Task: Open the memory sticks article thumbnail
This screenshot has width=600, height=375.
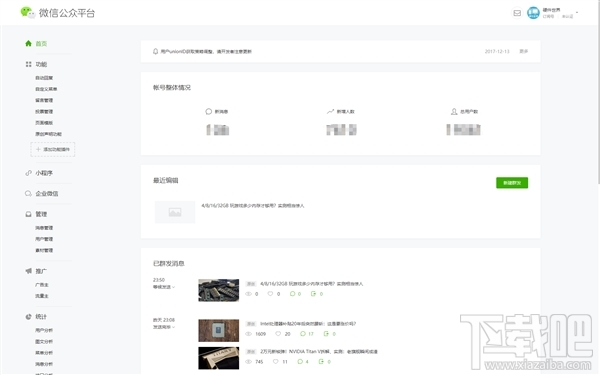Action: pyautogui.click(x=218, y=290)
